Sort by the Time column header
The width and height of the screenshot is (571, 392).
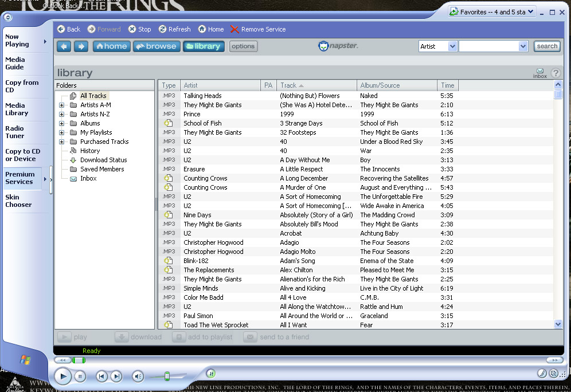coord(447,85)
